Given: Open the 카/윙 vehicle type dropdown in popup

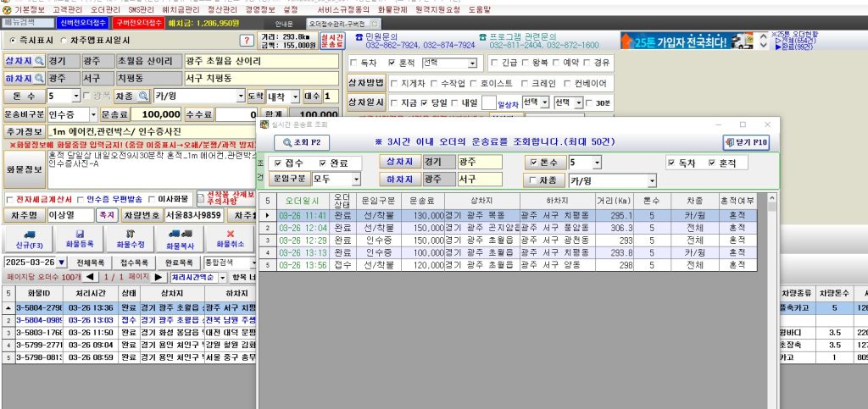Looking at the screenshot, I should [651, 180].
